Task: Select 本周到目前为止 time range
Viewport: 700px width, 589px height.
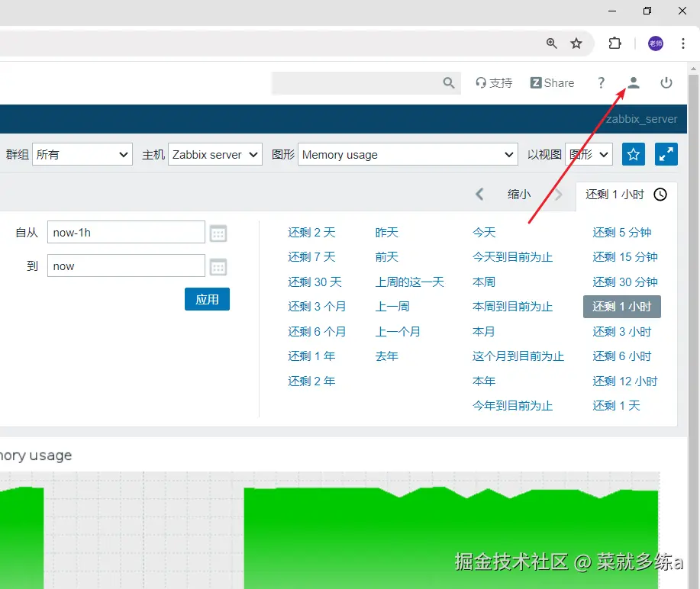Action: point(512,307)
